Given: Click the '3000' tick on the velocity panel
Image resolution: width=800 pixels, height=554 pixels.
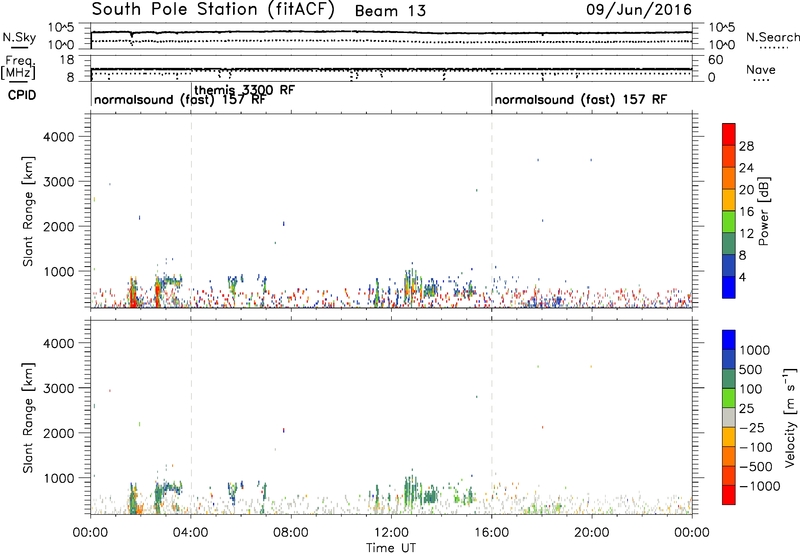Looking at the screenshot, I should point(58,388).
